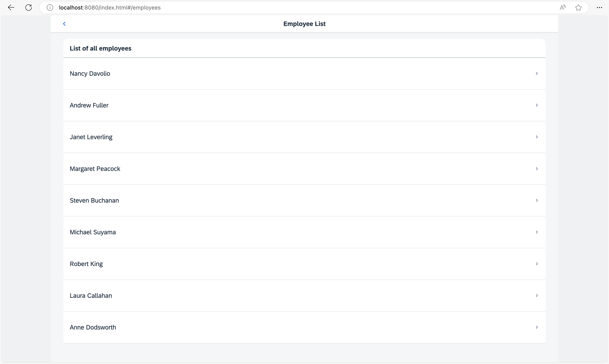Select Steven Buchanan in the list
The width and height of the screenshot is (609, 364).
304,200
